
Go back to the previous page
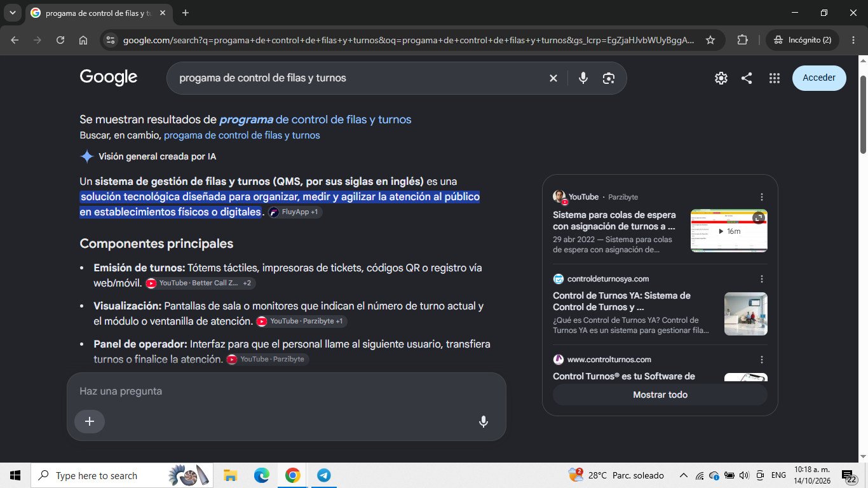[x=15, y=40]
